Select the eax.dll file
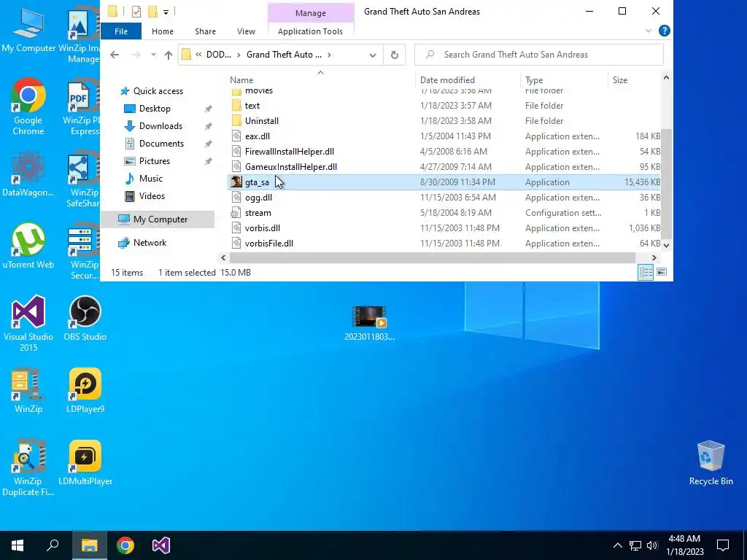 pos(258,136)
